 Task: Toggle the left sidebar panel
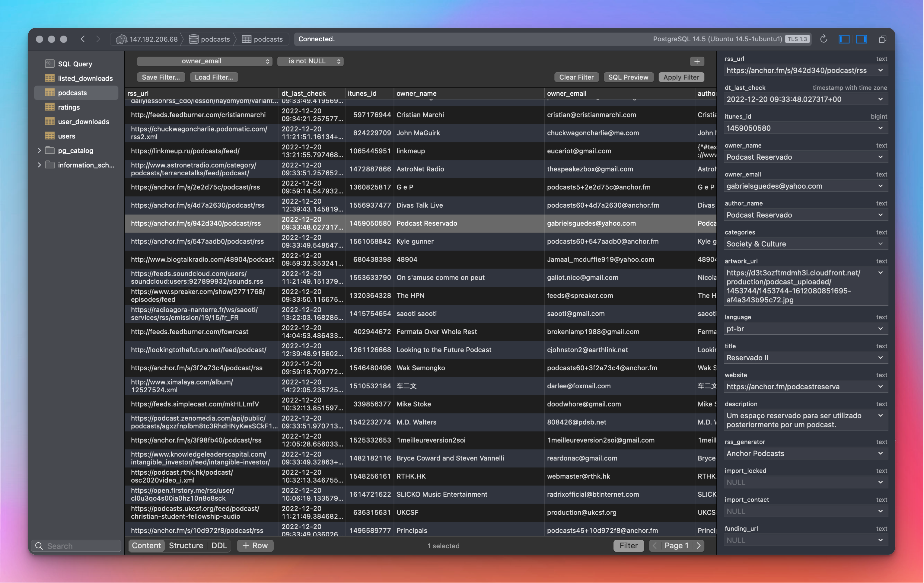844,39
